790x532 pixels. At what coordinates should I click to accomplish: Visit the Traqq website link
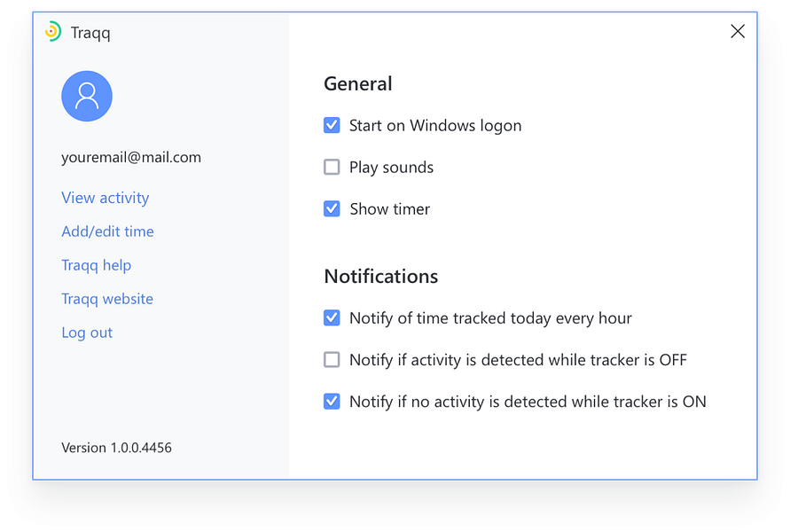click(x=107, y=299)
